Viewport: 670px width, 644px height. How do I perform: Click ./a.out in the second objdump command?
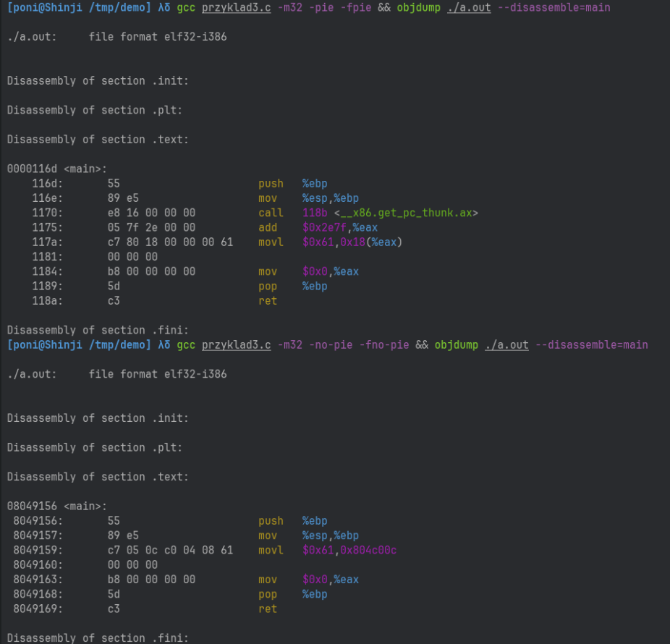pos(506,344)
